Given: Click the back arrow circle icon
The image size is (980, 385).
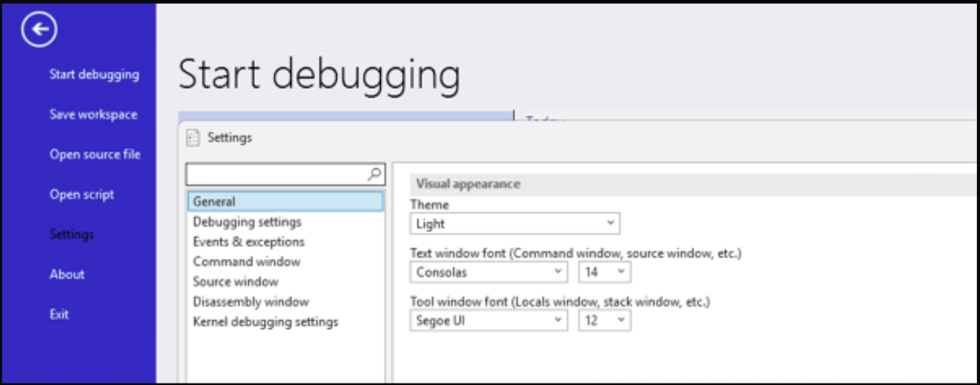Looking at the screenshot, I should point(39,30).
